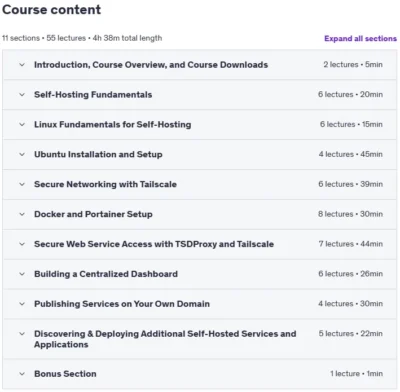This screenshot has width=400, height=392.
Task: Expand all sections link
Action: coord(360,39)
